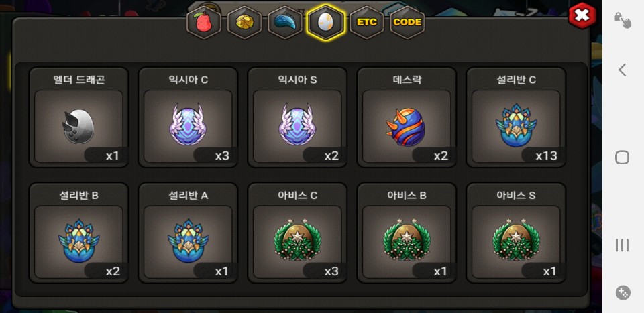
Task: Choose the 익시아 S egg
Action: point(297,117)
